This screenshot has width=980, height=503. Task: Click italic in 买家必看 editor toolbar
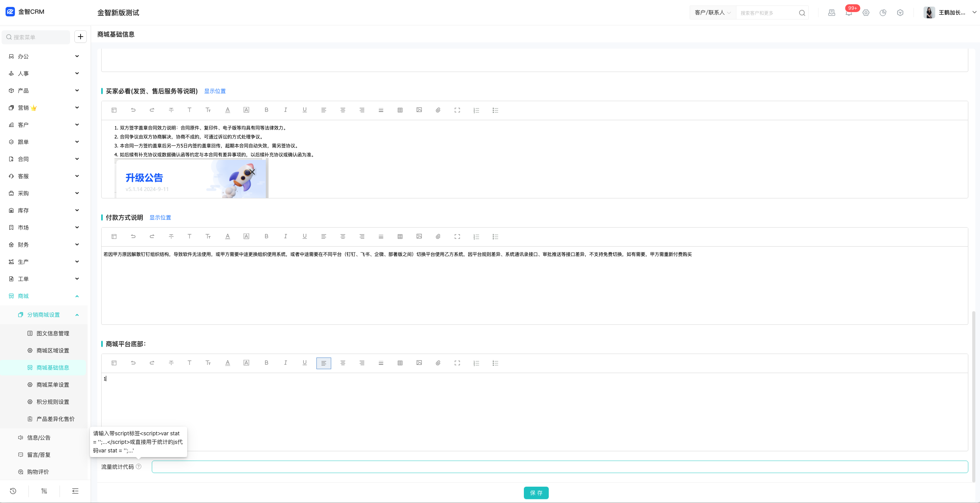tap(285, 110)
